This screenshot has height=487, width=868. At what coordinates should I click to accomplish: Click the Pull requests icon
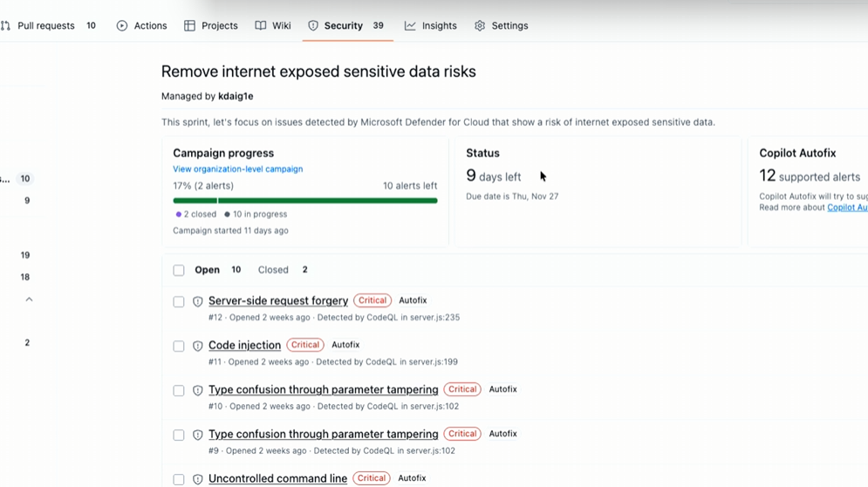[x=6, y=26]
